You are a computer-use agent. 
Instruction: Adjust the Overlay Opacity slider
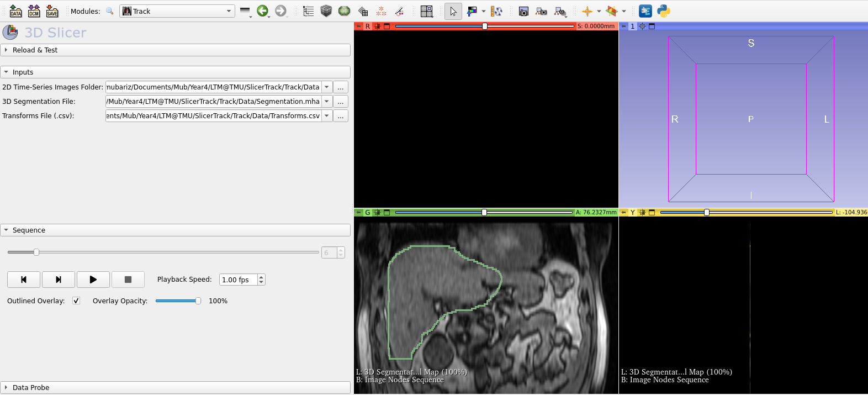coord(198,301)
